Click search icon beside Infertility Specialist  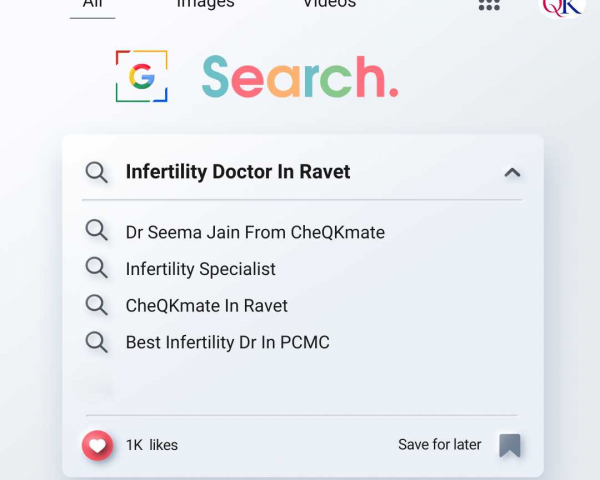(x=97, y=268)
